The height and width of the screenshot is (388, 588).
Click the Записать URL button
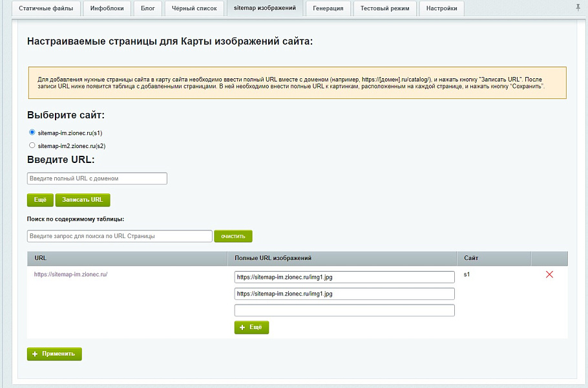click(x=83, y=200)
